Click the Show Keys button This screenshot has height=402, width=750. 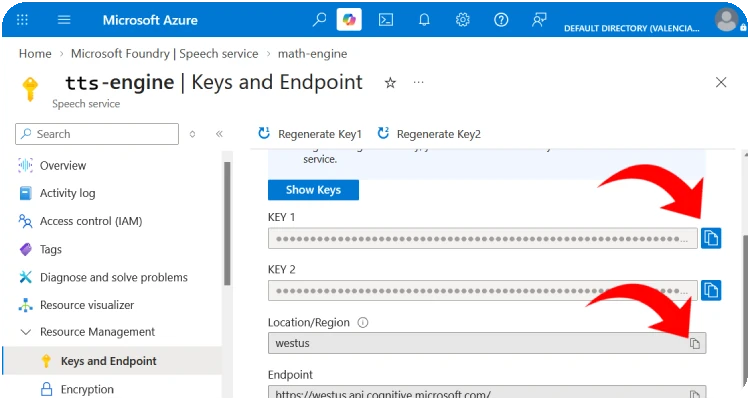tap(313, 190)
